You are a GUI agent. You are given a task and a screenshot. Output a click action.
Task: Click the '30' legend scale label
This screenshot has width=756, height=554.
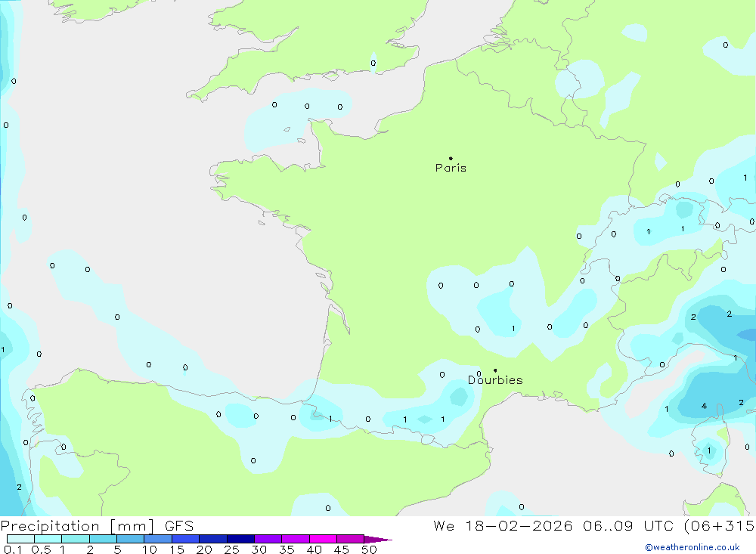point(259,549)
